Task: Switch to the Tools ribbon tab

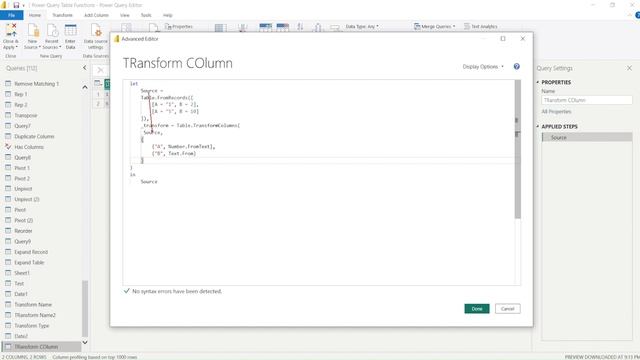Action: tap(146, 15)
